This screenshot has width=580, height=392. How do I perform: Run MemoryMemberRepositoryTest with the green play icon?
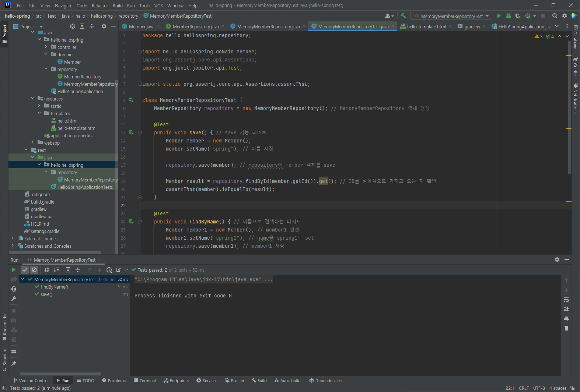click(x=499, y=16)
